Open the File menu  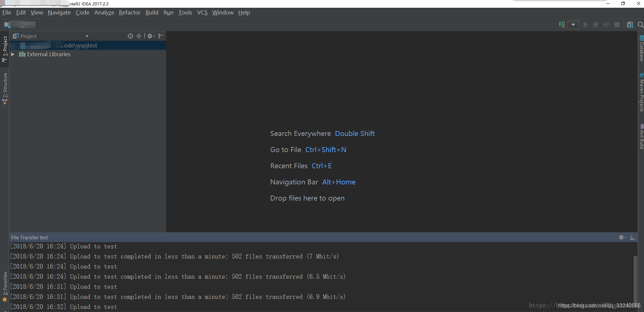point(7,12)
